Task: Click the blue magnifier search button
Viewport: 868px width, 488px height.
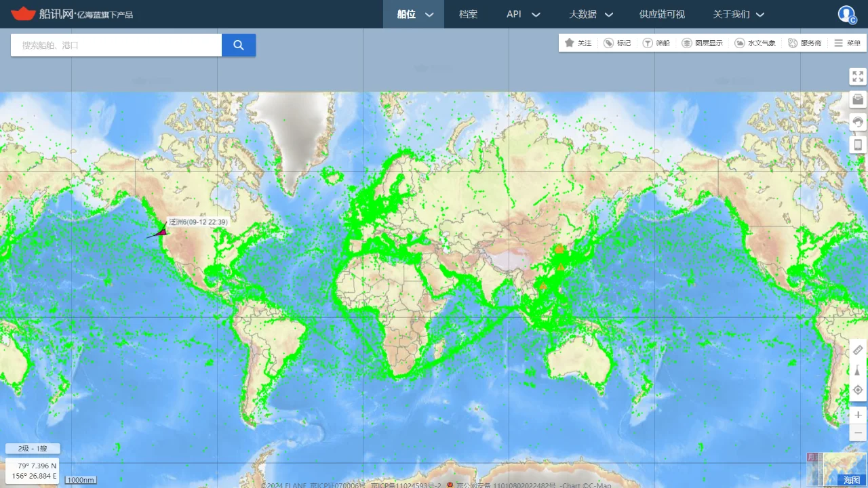Action: point(239,45)
